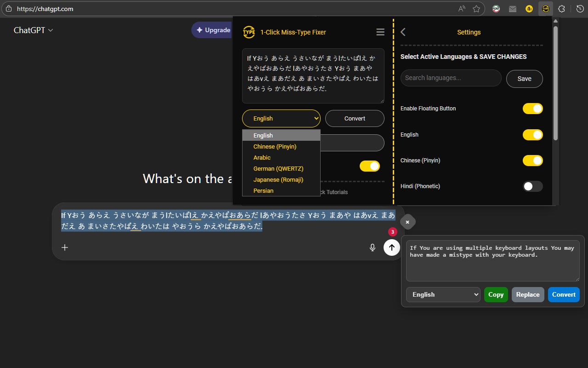Pick German (QWERTZ) from the language list
The image size is (588, 368).
(281, 168)
